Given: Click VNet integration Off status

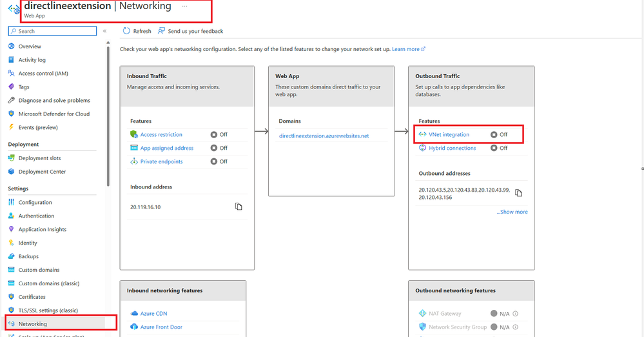Looking at the screenshot, I should [x=499, y=134].
